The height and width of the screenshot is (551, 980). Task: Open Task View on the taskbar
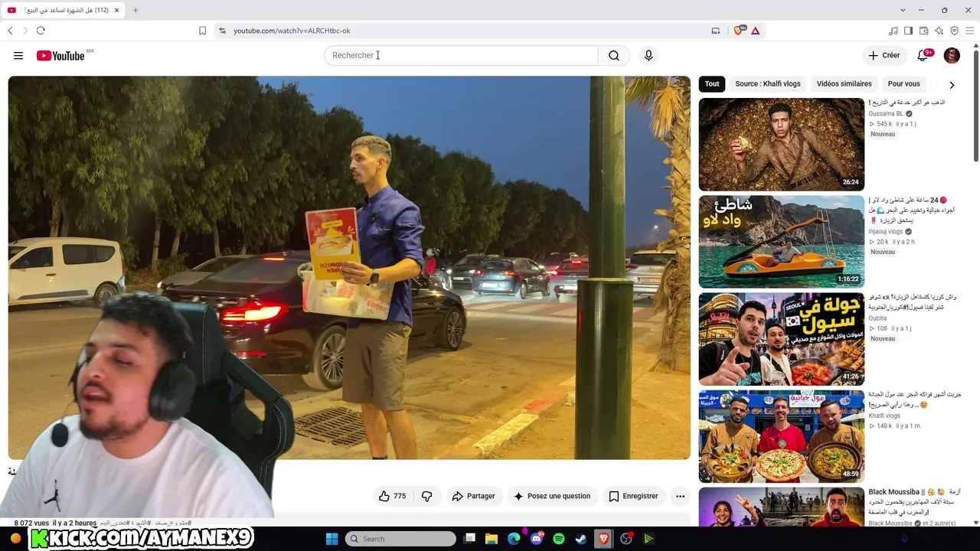point(470,539)
